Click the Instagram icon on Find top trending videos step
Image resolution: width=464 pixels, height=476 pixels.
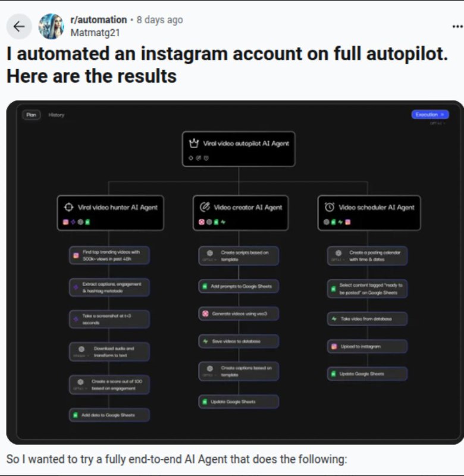point(76,256)
